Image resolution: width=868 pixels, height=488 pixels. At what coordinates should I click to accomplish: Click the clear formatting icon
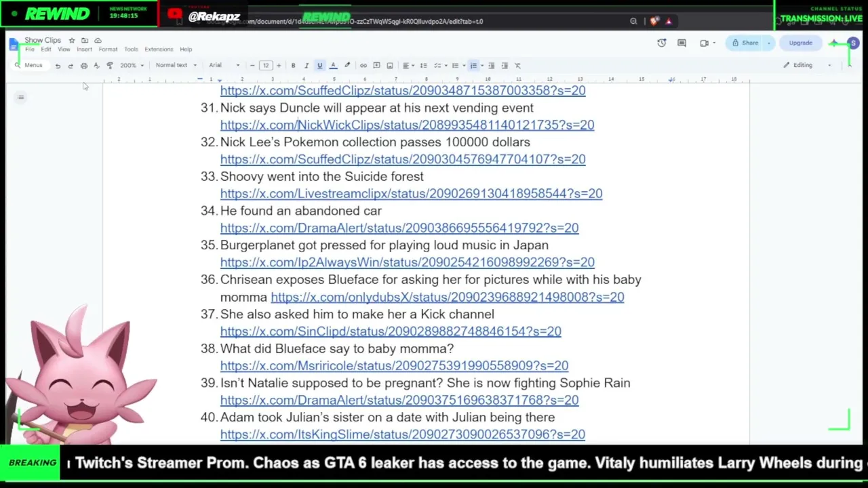517,66
